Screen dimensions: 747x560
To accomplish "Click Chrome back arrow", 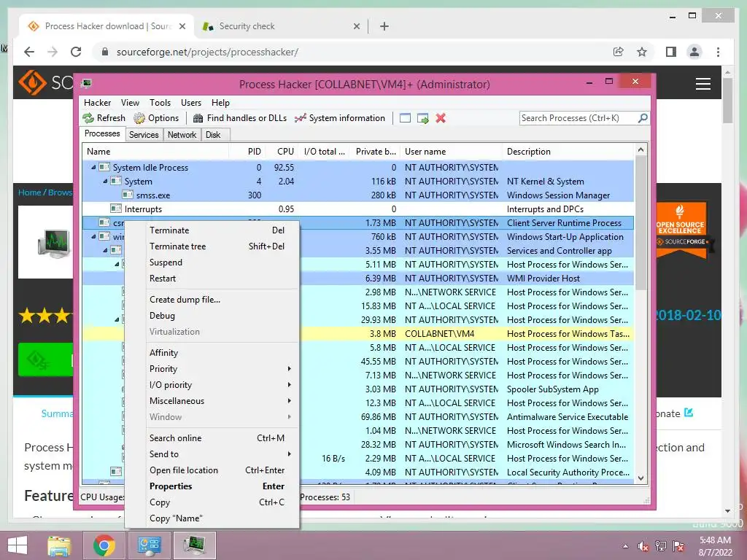I will point(29,52).
